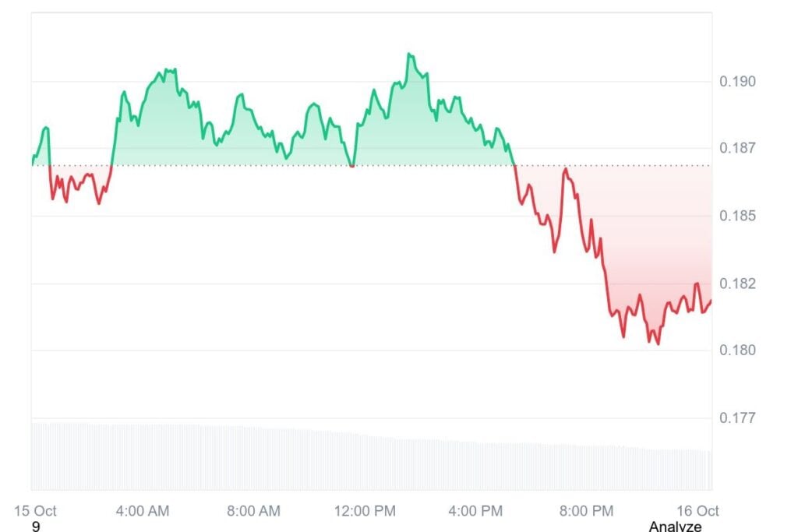Viewport: 798px width, 532px height.
Task: Click the rightmost end of the red price line
Action: tap(711, 301)
